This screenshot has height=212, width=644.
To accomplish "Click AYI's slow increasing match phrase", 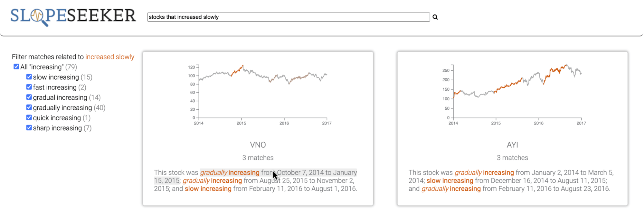I will coord(450,181).
